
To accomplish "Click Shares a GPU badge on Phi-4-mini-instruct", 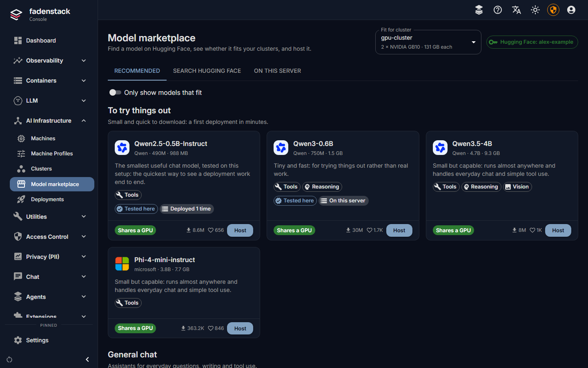I will point(135,328).
